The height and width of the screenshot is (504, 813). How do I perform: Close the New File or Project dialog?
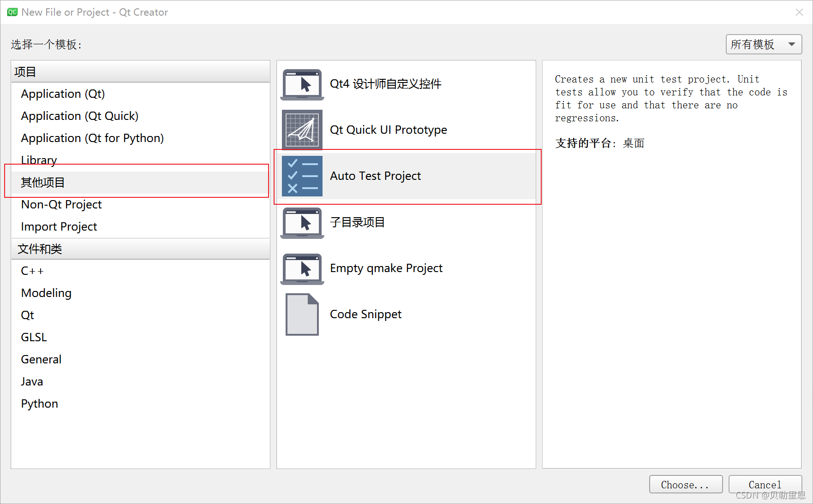coord(799,12)
